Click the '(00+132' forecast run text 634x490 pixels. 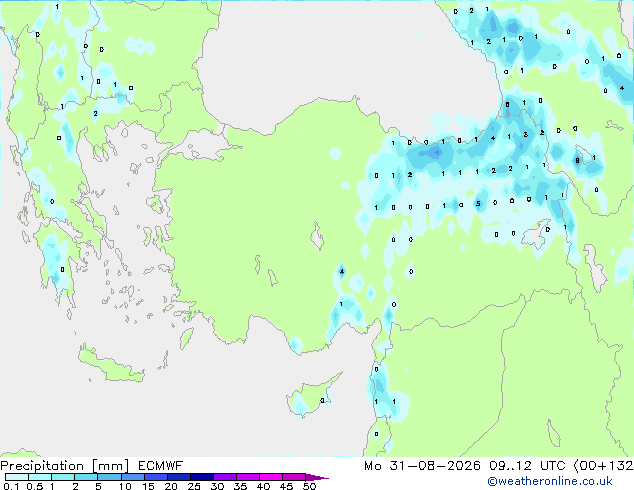tap(603, 466)
